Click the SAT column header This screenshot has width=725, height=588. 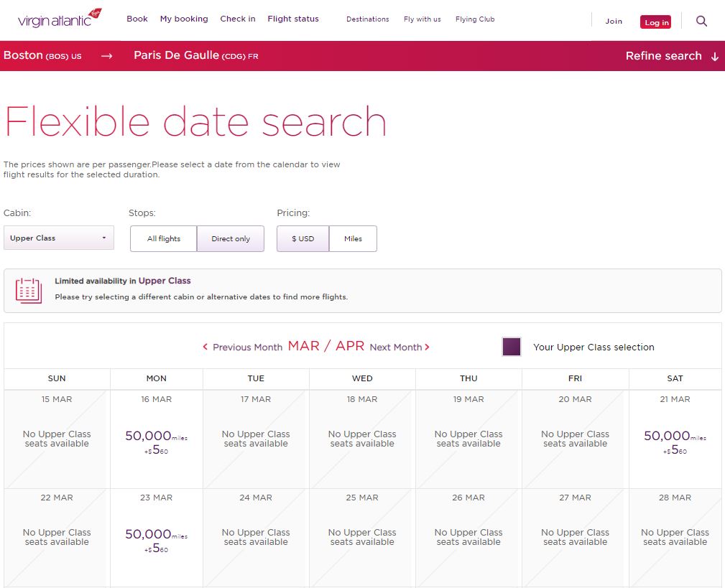[x=675, y=378]
